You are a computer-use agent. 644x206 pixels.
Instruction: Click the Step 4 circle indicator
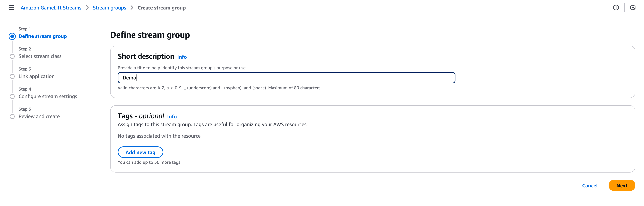(12, 96)
